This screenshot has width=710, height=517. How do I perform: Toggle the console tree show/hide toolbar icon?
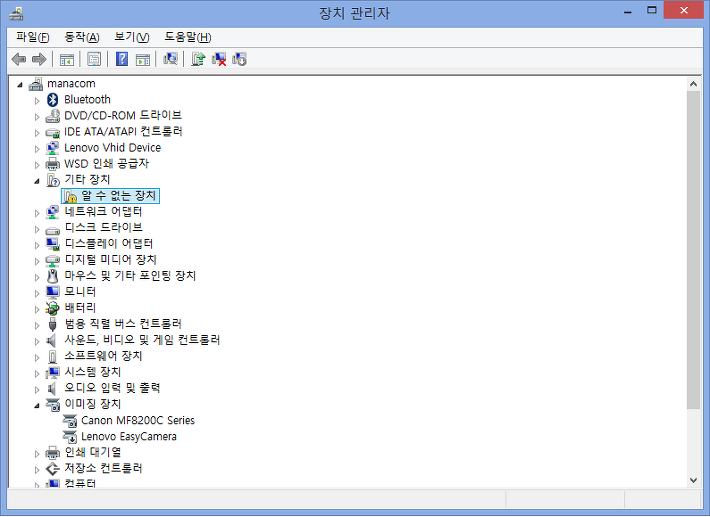coord(67,59)
